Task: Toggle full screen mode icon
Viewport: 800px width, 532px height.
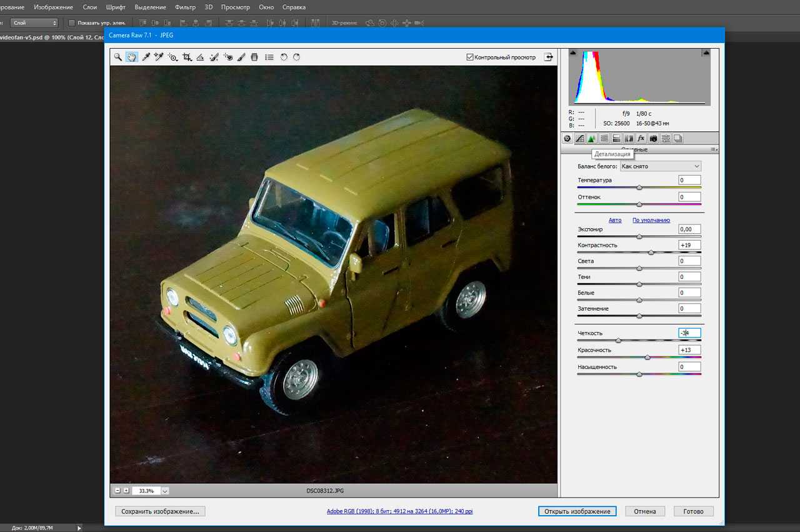Action: pos(548,57)
